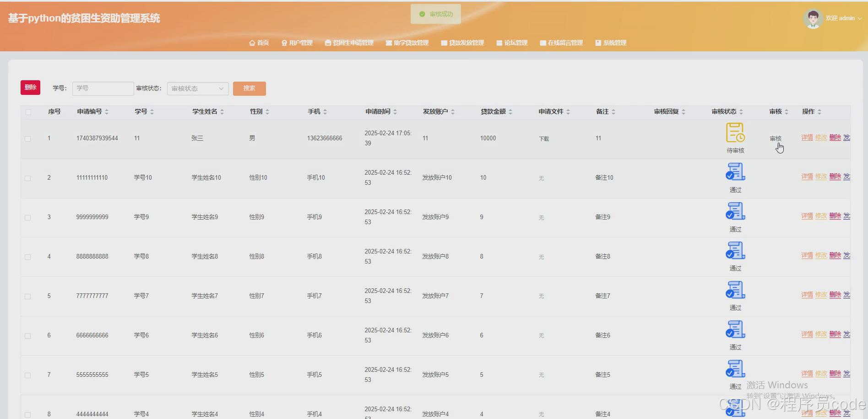This screenshot has width=868, height=419.
Task: Sort by 贷款金额 column arrows
Action: click(x=510, y=112)
